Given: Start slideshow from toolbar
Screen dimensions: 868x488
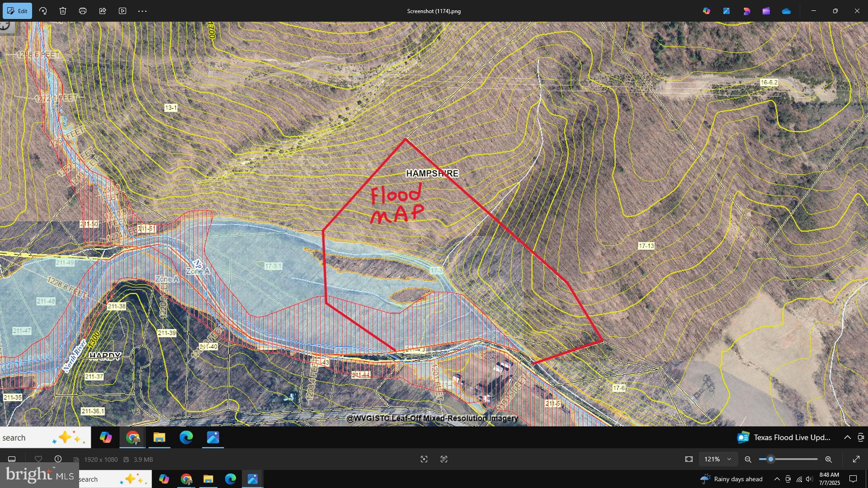Looking at the screenshot, I should click(123, 11).
